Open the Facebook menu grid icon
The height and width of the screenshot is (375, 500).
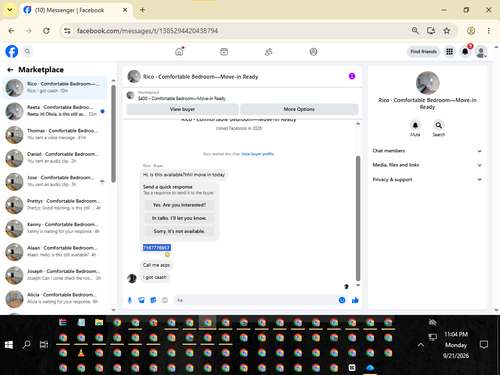[x=449, y=52]
